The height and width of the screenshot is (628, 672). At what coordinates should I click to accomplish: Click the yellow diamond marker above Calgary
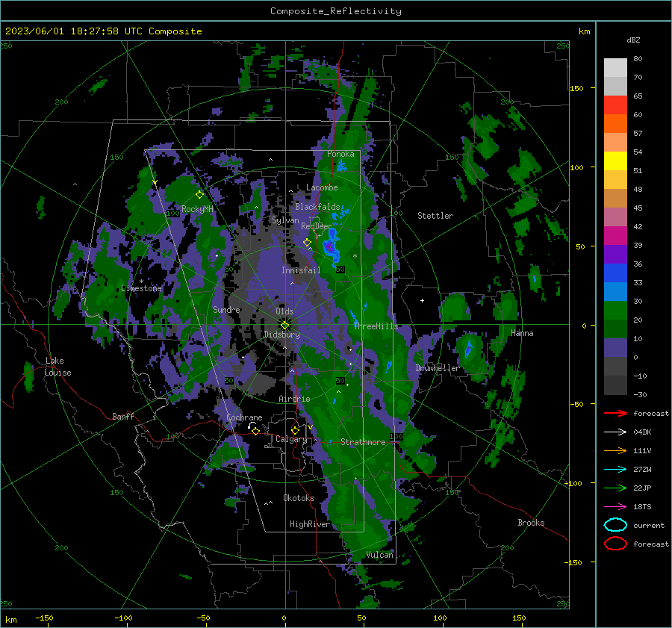(295, 430)
